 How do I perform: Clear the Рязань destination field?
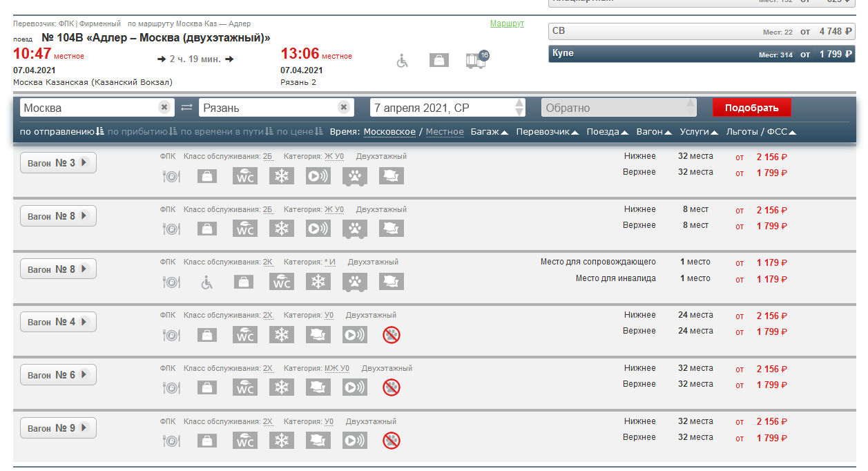pos(343,108)
